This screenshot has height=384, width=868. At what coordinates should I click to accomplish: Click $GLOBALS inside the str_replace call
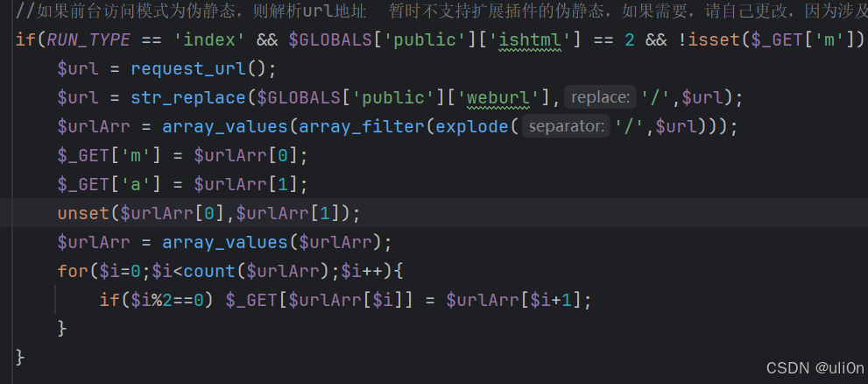[x=299, y=97]
